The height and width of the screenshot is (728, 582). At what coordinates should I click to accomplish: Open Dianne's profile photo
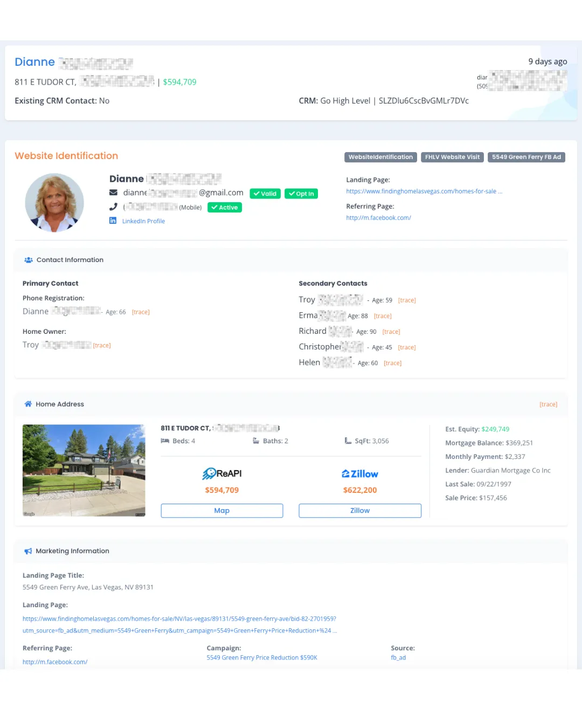click(x=54, y=203)
